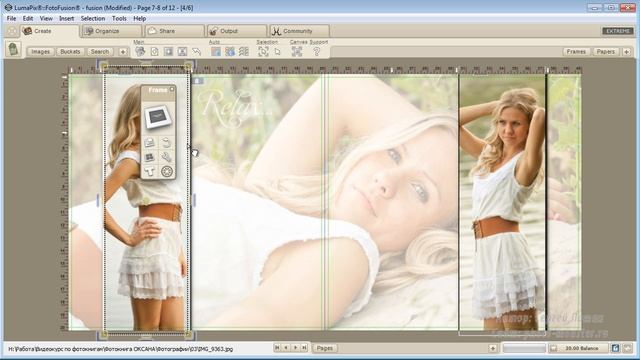Click the file path text in status bar
This screenshot has width=640, height=360.
click(120, 349)
